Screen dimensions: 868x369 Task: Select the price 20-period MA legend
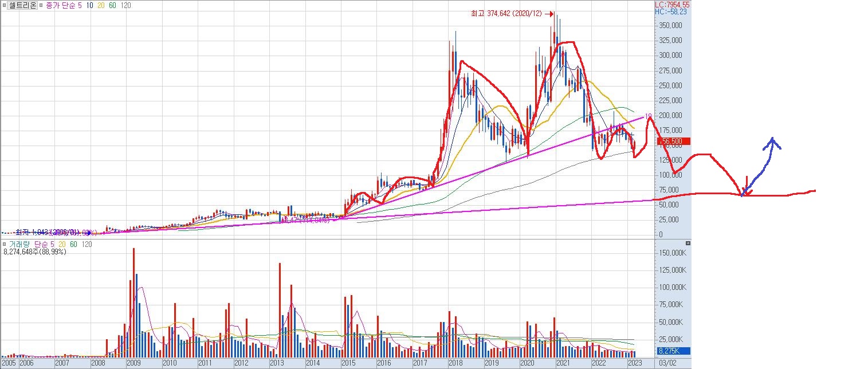point(102,5)
